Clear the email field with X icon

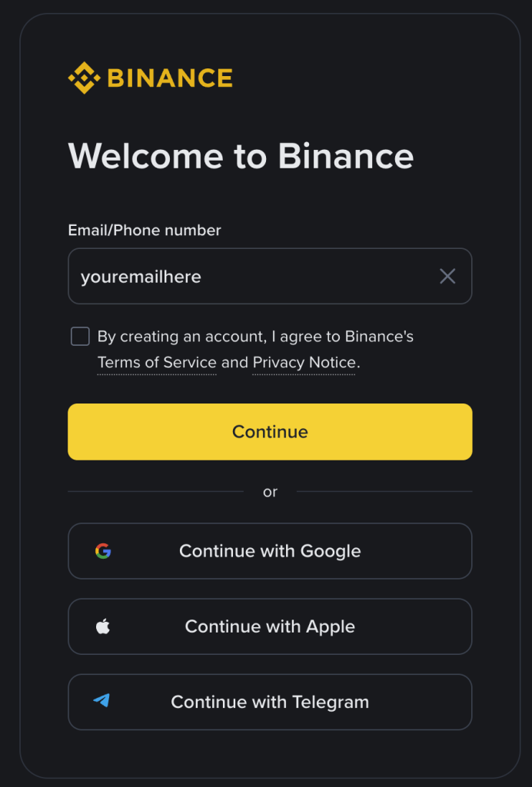447,277
